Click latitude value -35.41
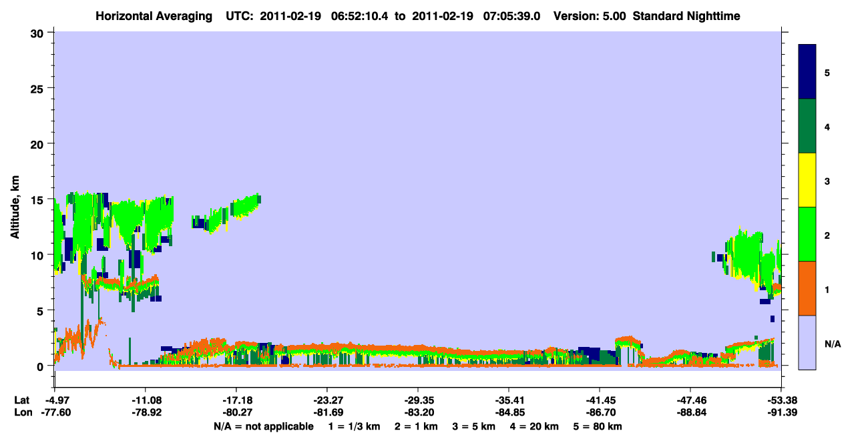Screen dimensions: 868x445 (508, 400)
